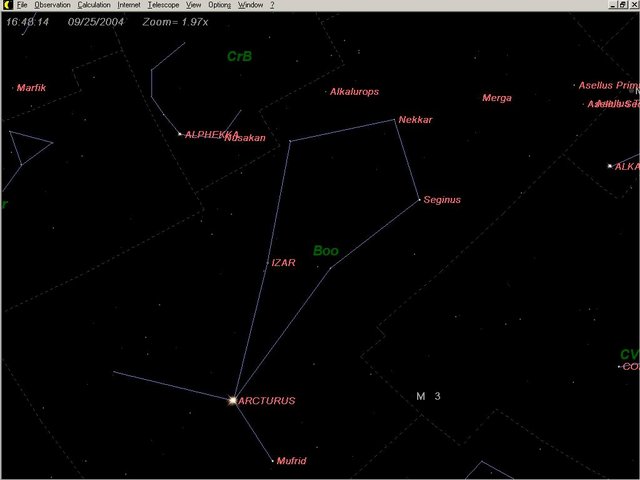The width and height of the screenshot is (640, 480).
Task: Select the M 3 cluster label
Action: click(428, 396)
